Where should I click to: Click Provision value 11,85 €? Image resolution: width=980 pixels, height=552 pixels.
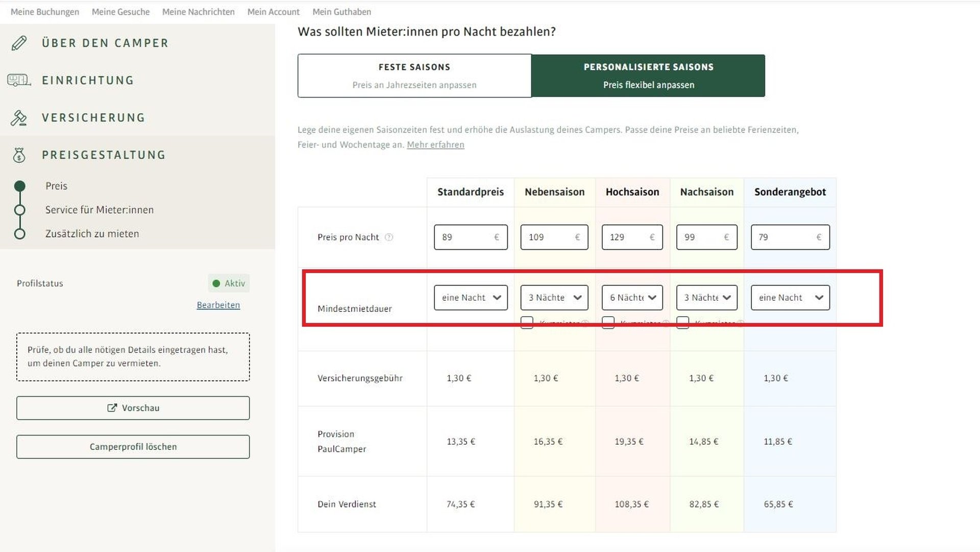pos(778,442)
